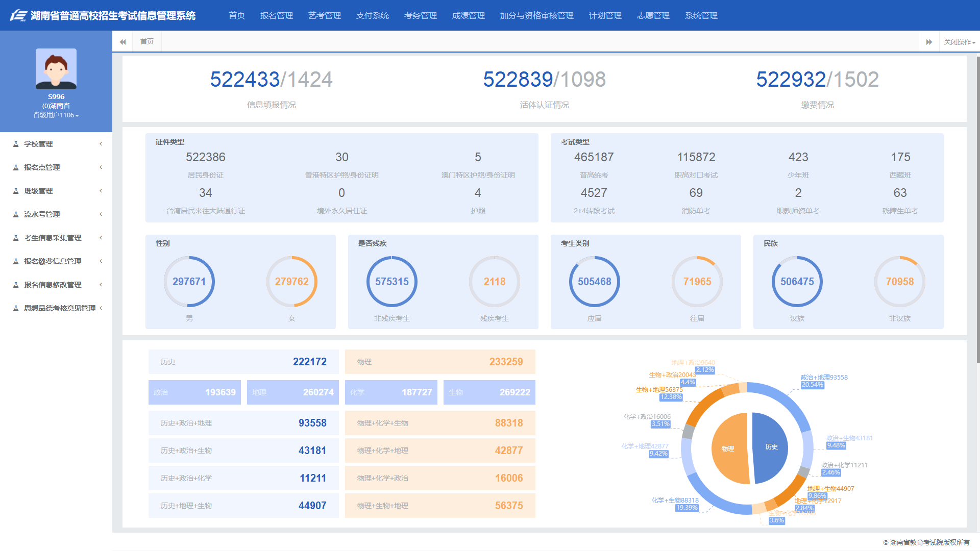Click the icon beside 思想品德考核意见管理
This screenshot has height=551, width=980.
tap(16, 308)
